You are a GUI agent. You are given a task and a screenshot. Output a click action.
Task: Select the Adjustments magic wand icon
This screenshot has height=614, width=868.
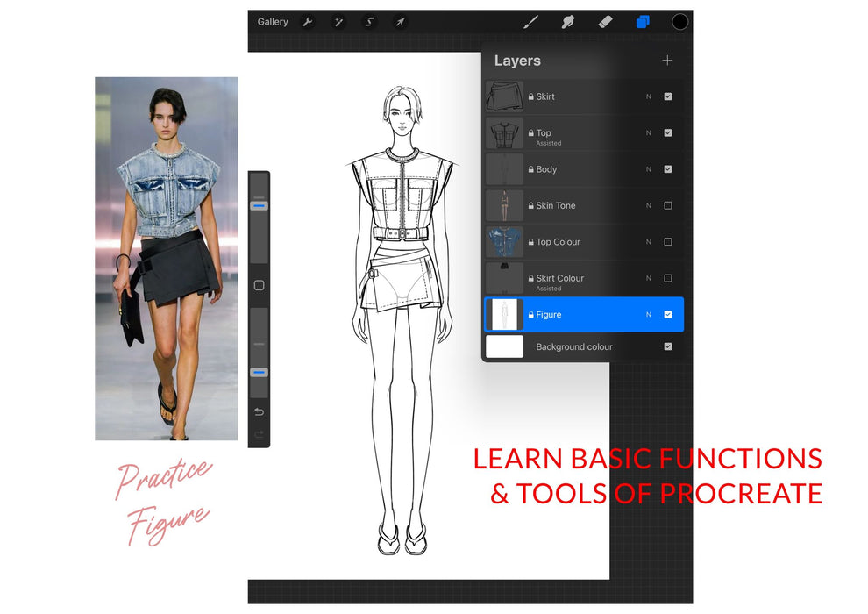click(338, 22)
